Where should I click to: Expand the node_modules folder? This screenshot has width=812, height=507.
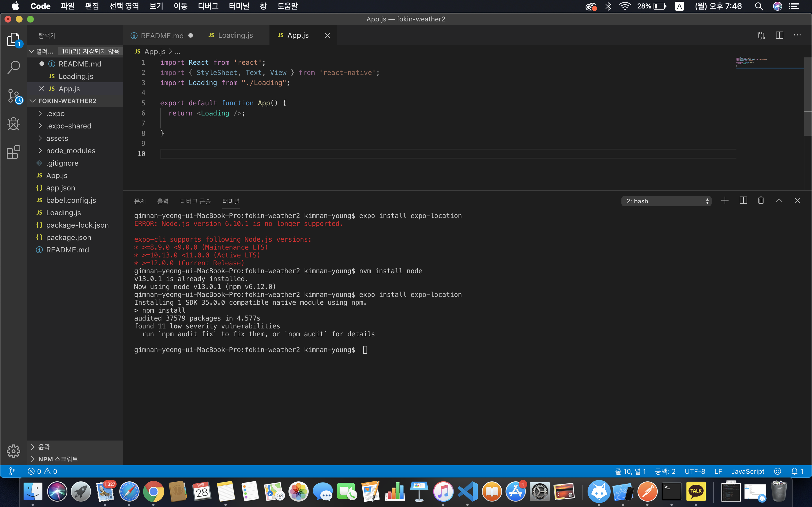tap(70, 151)
